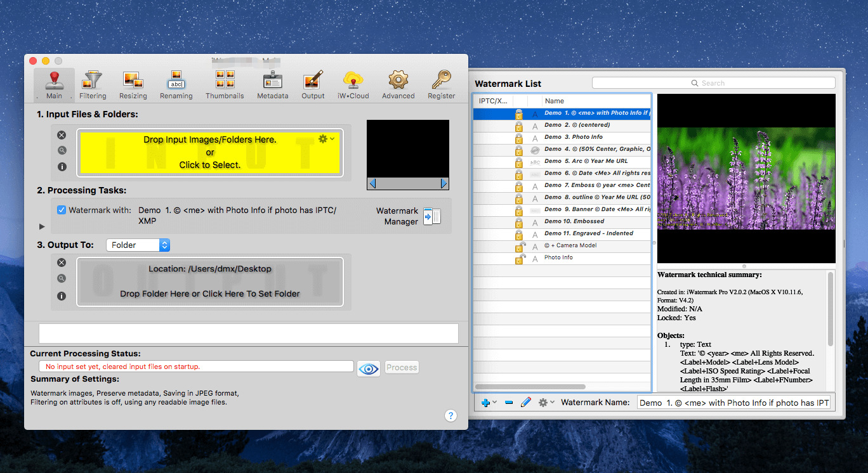Click the Watermark List search field
868x473 pixels.
(713, 83)
